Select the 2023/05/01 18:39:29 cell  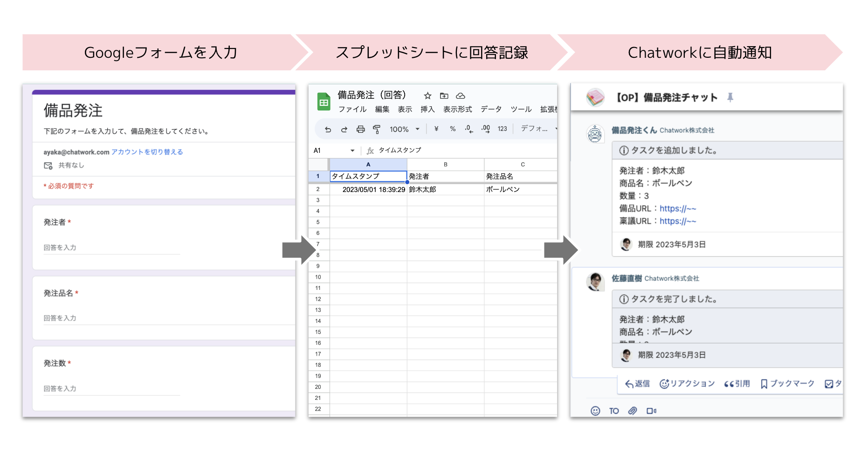[368, 189]
